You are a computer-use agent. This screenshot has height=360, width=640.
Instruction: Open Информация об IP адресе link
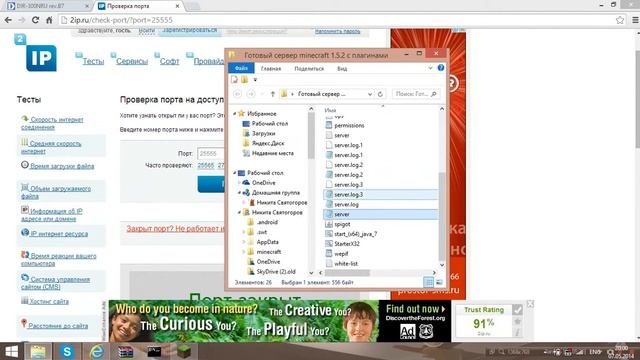click(x=52, y=215)
